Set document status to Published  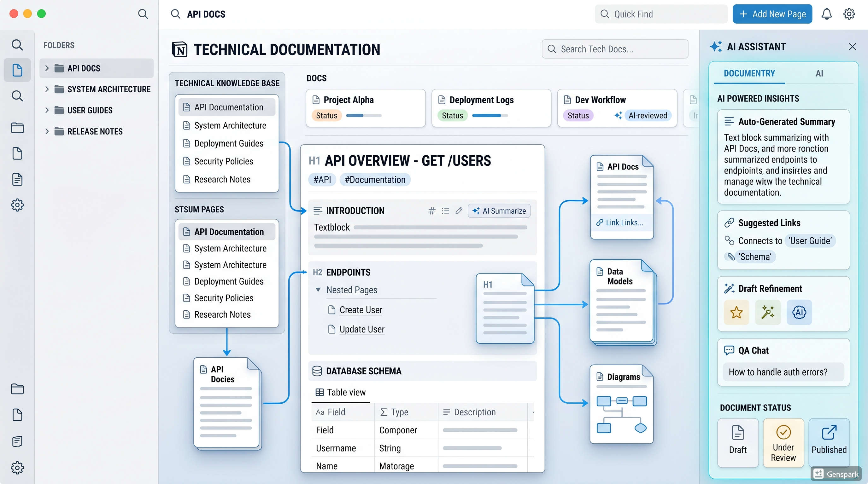pyautogui.click(x=829, y=442)
